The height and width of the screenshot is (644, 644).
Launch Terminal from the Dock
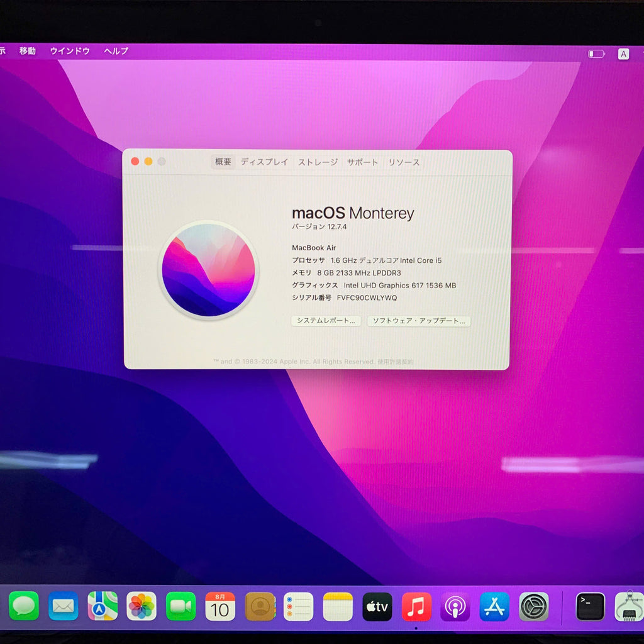(590, 607)
